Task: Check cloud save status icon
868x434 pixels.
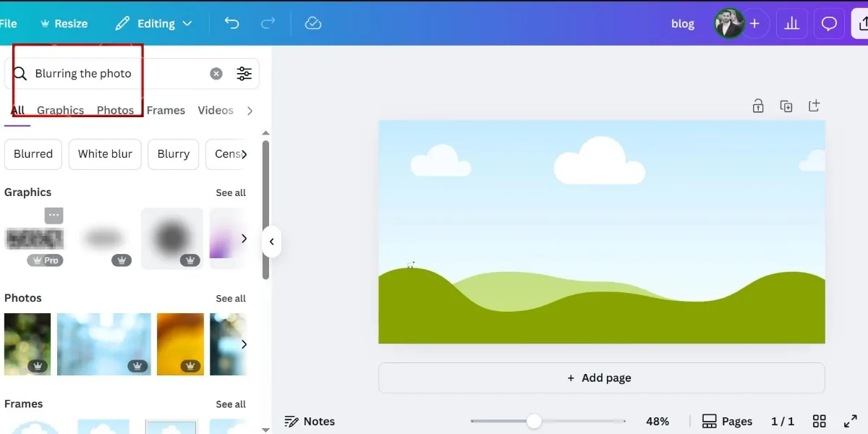Action: point(313,23)
